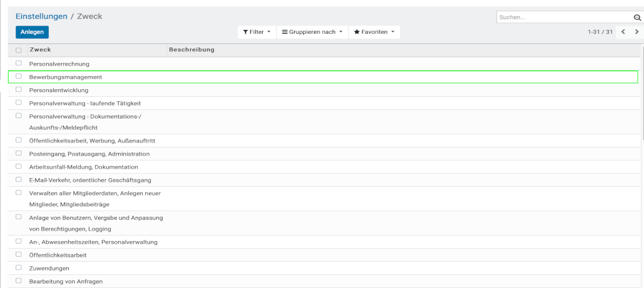Screen dimensions: 644x288
Task: Select the Bewerbungsmanagement checkbox
Action: (x=19, y=76)
